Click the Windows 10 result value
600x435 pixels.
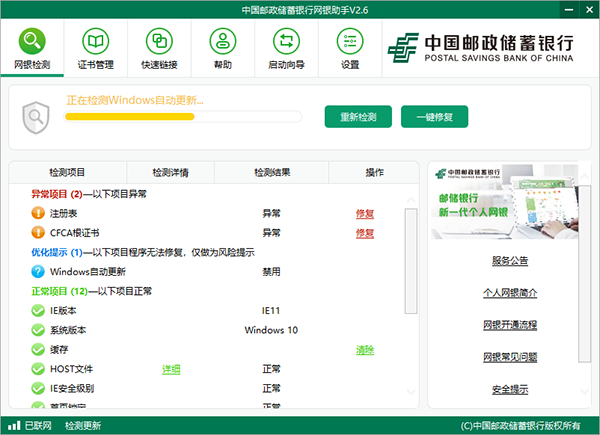coord(271,330)
